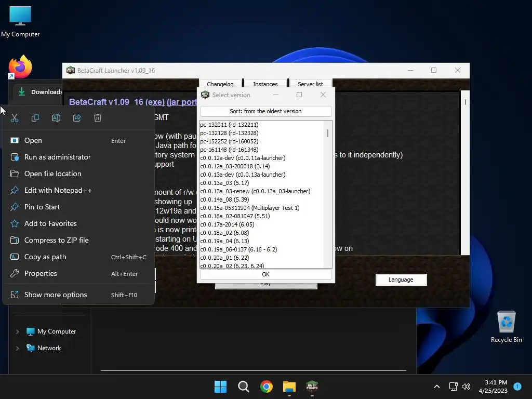This screenshot has height=399, width=532.
Task: Click Show more options
Action: [78, 295]
